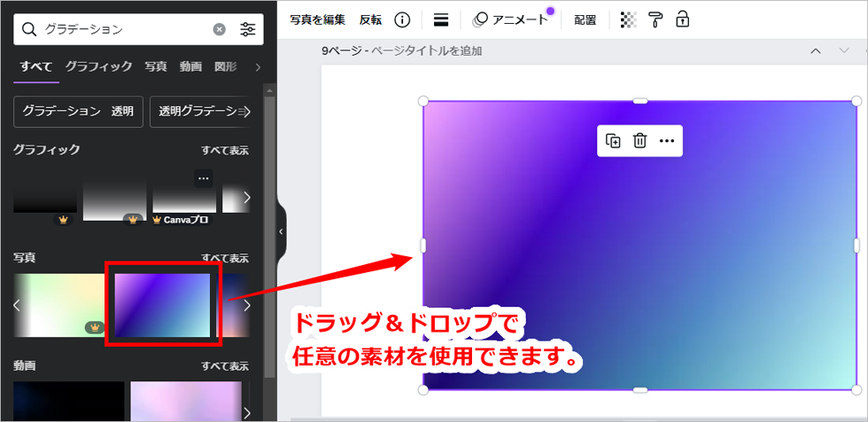
Task: Switch to the 図形 tab
Action: pyautogui.click(x=225, y=67)
